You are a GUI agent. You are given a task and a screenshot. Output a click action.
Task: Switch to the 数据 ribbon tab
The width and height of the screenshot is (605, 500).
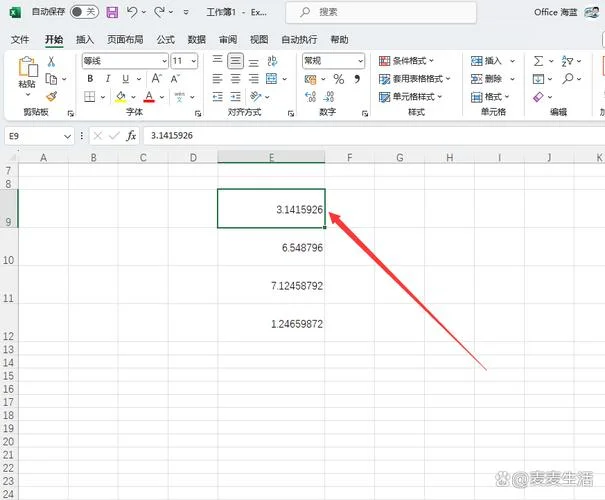(x=196, y=39)
